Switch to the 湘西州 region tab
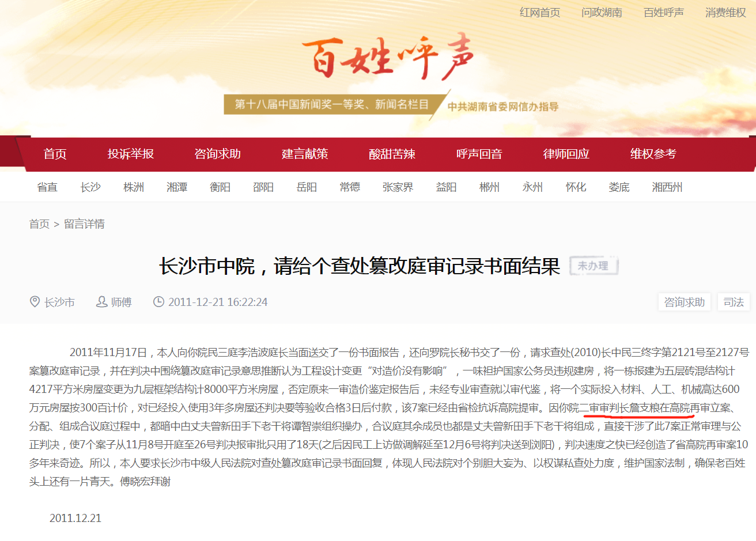756x541 pixels. click(x=667, y=187)
